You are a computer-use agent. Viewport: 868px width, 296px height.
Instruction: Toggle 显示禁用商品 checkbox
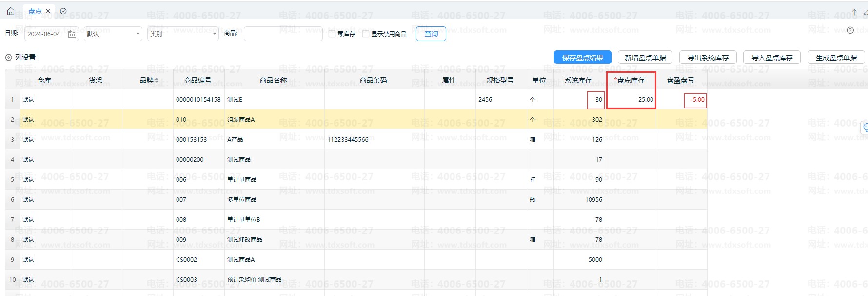point(366,34)
